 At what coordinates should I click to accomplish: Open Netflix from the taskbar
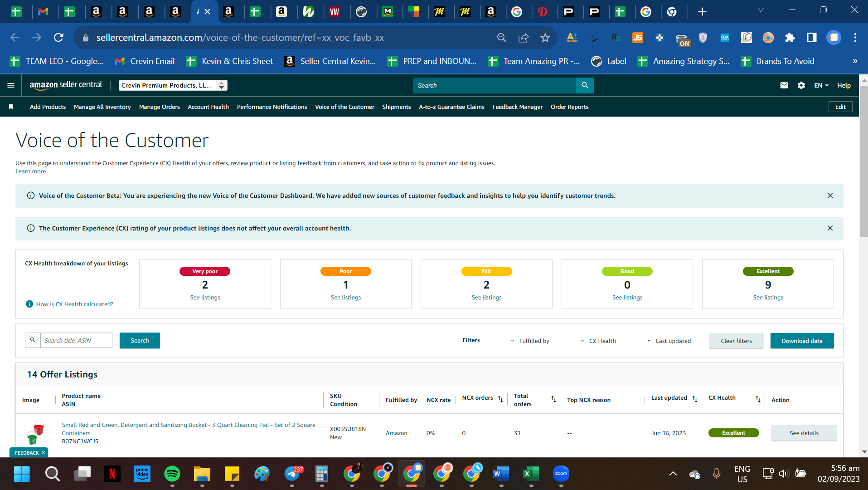pyautogui.click(x=112, y=474)
